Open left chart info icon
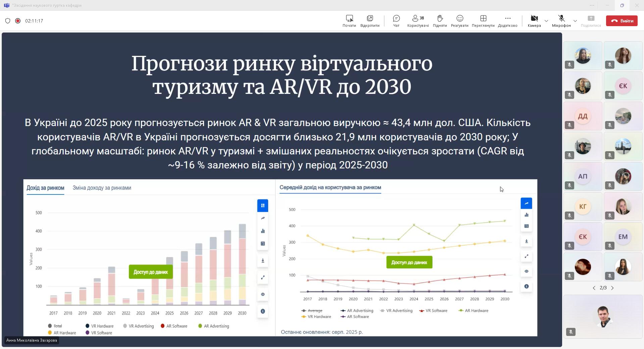 point(263,311)
